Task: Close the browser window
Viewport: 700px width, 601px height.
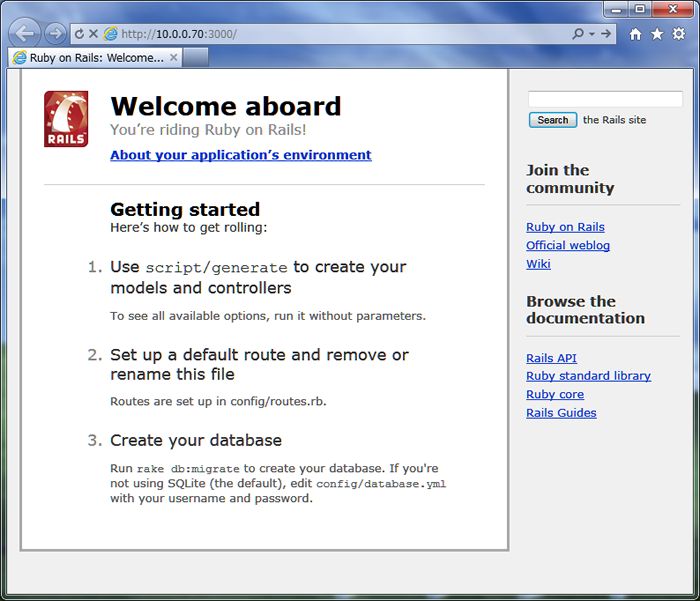Action: [x=673, y=9]
